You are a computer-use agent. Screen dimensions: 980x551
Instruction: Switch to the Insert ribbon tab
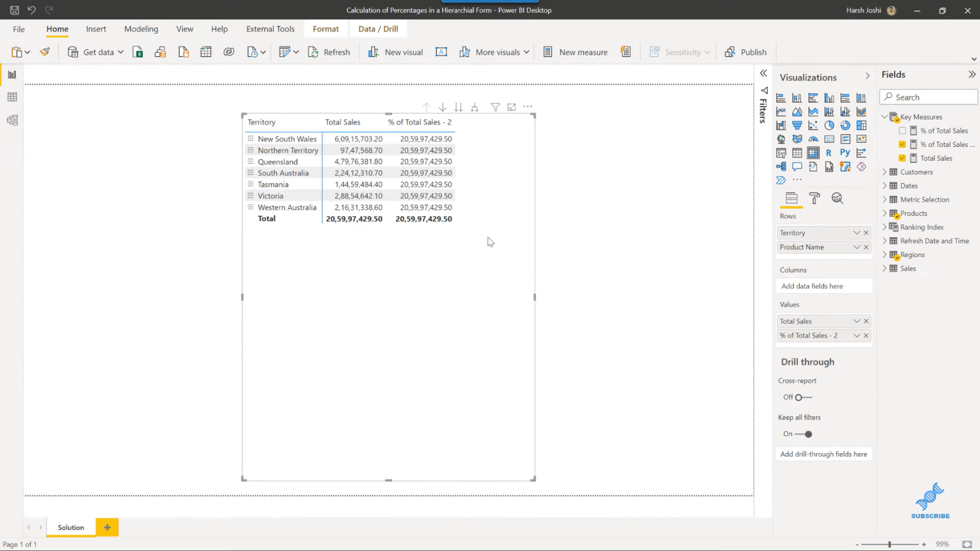(x=96, y=29)
